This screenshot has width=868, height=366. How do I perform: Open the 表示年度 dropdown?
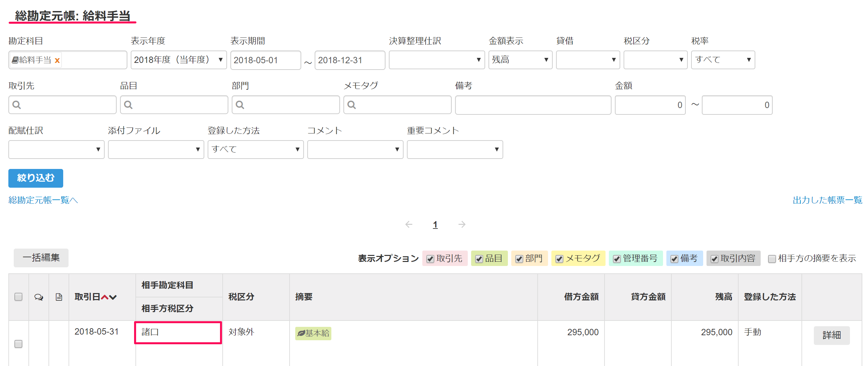tap(179, 60)
